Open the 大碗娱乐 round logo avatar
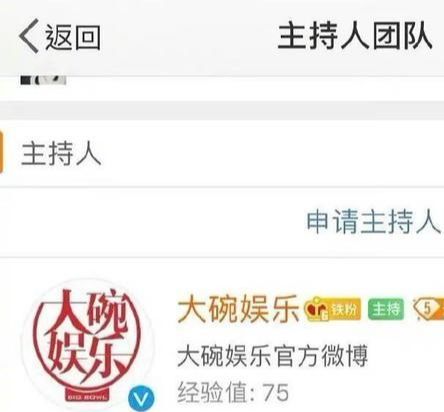Viewport: 444px width, 412px height. point(89,343)
